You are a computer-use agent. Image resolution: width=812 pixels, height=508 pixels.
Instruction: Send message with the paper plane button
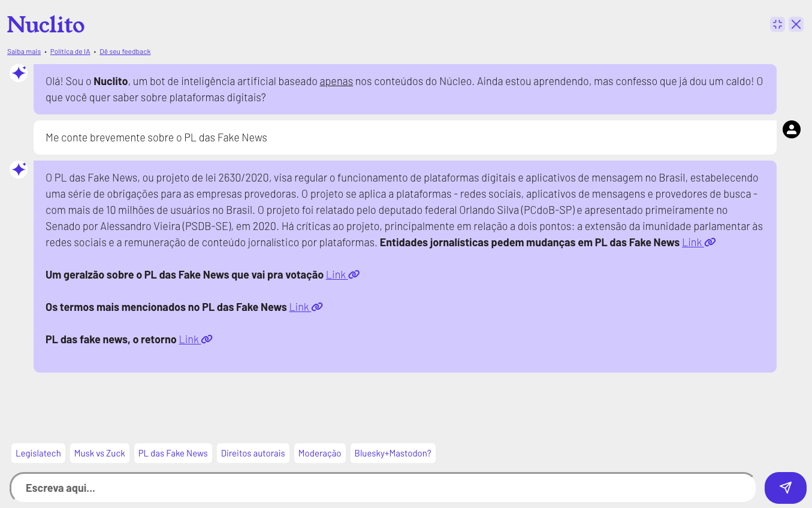(786, 488)
